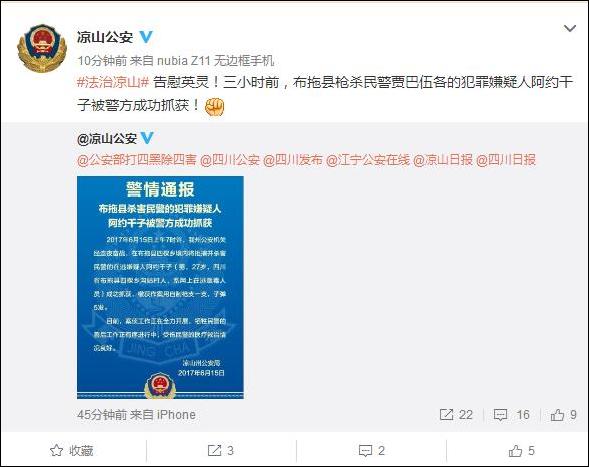This screenshot has width=589, height=467.
Task: Open the @公安部打四黑除四害 mention
Action: tap(137, 160)
